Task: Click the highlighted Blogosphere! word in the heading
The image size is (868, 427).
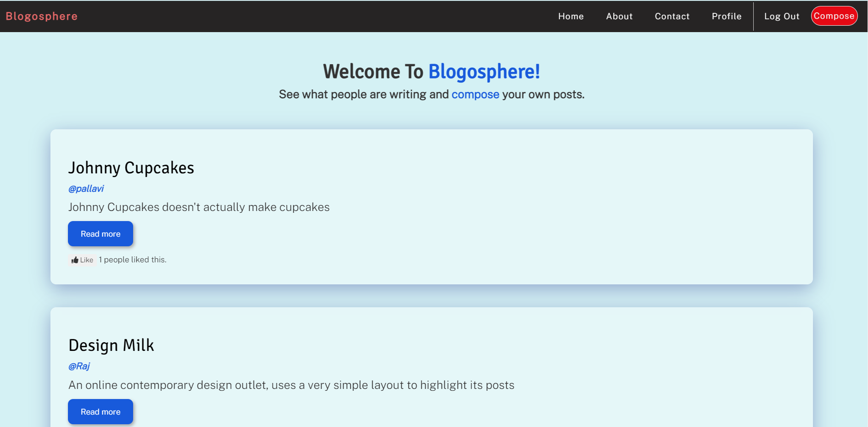Action: click(483, 72)
